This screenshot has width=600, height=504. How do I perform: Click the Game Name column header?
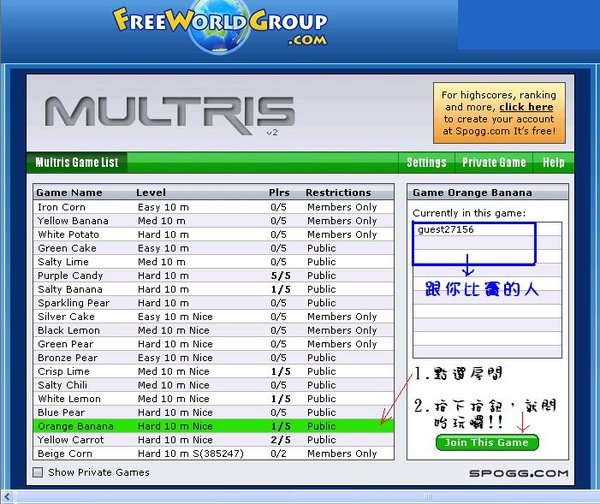[69, 192]
